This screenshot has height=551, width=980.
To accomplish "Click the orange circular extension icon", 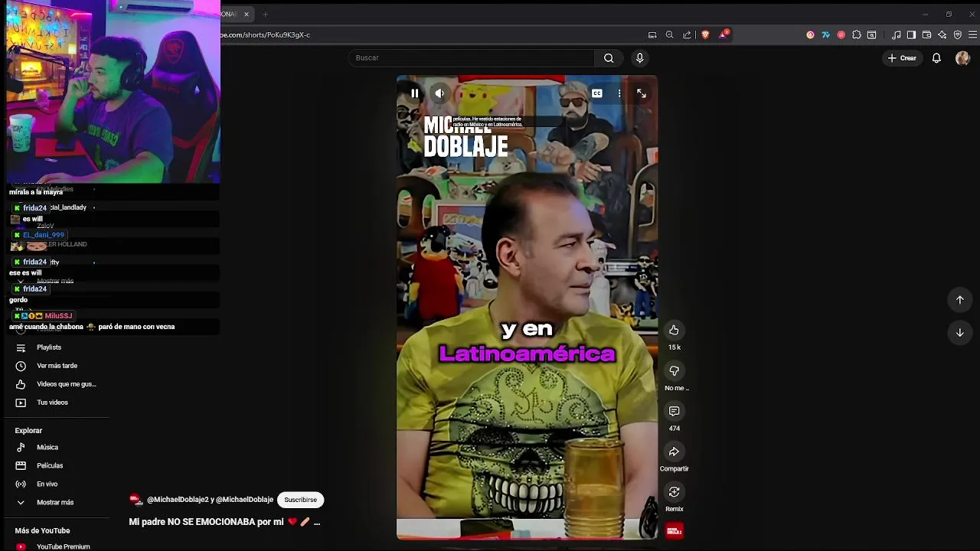I will click(x=810, y=34).
